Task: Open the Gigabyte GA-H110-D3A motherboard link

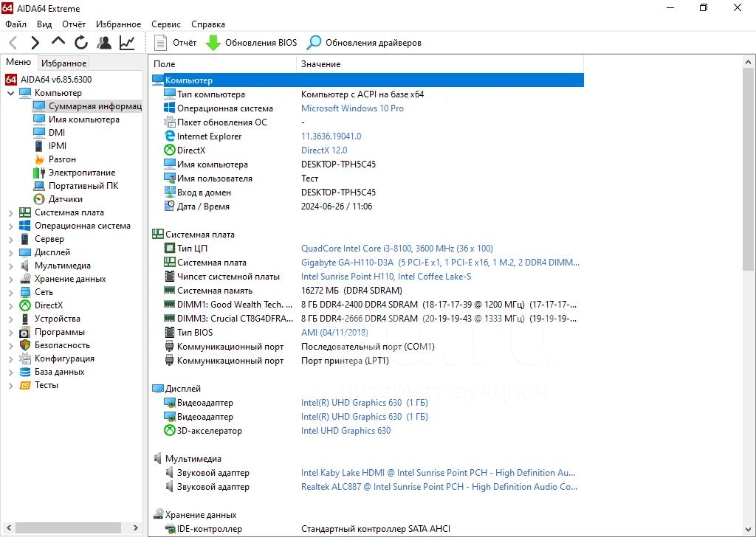Action: pyautogui.click(x=440, y=263)
